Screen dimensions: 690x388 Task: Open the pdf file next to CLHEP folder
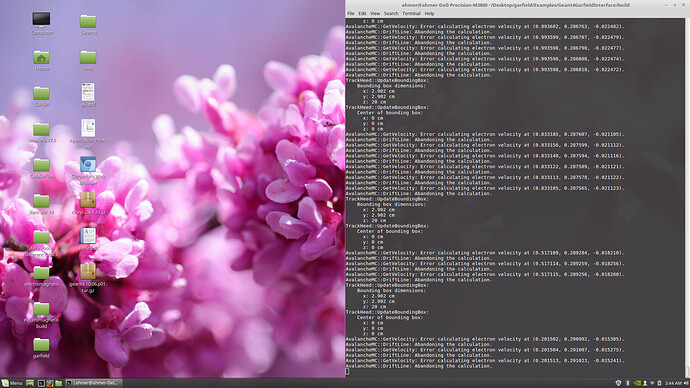[88, 95]
